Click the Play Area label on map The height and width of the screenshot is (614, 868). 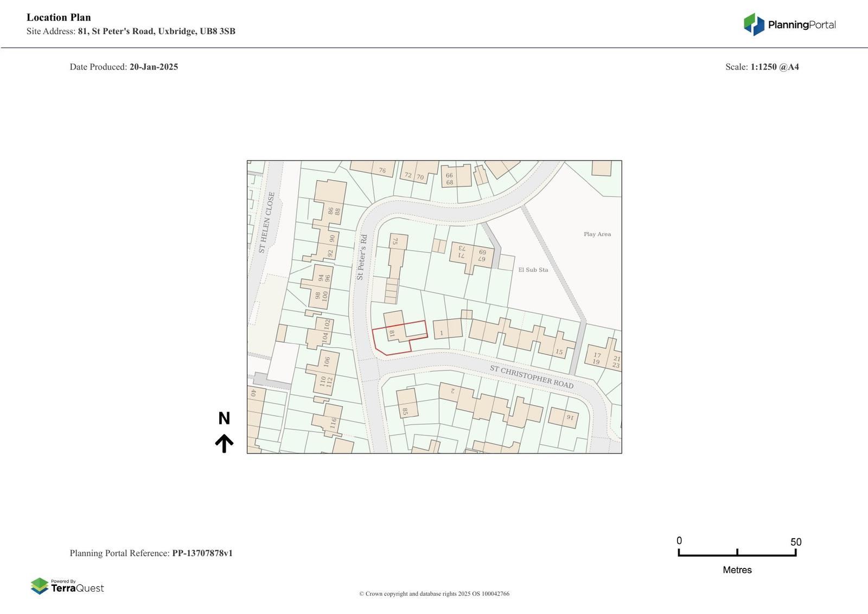coord(597,234)
